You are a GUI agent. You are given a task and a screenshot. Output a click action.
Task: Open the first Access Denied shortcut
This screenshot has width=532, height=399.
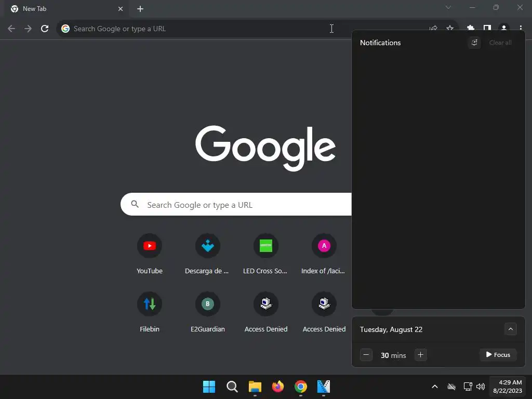tap(265, 312)
